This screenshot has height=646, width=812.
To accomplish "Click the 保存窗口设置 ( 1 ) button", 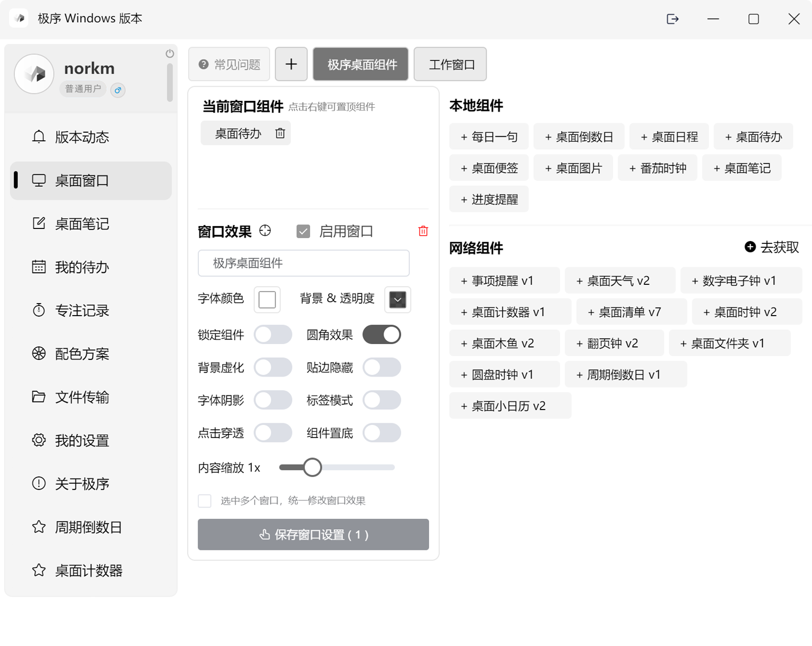I will click(313, 534).
